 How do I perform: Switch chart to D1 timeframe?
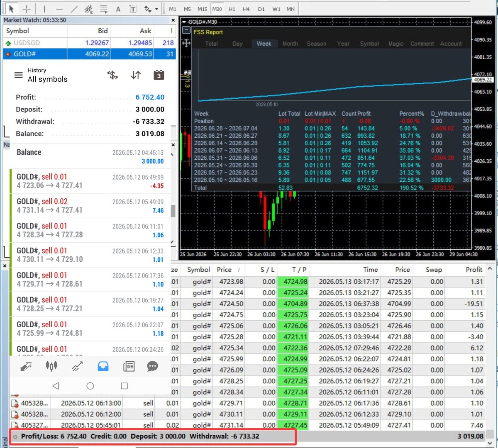pos(261,9)
